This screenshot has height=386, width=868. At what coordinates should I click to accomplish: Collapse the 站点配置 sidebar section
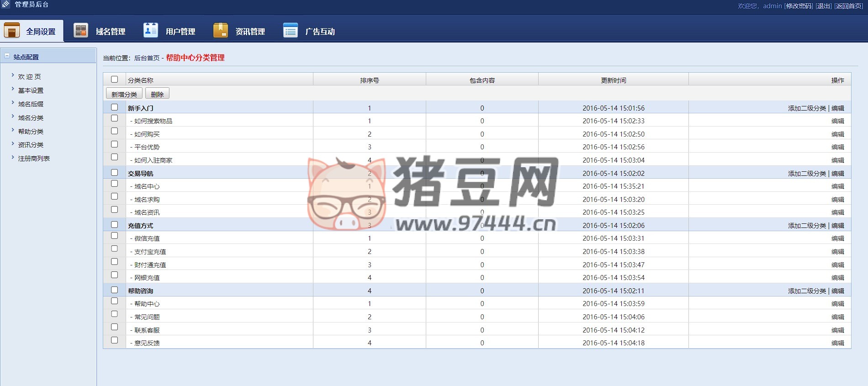[x=7, y=56]
